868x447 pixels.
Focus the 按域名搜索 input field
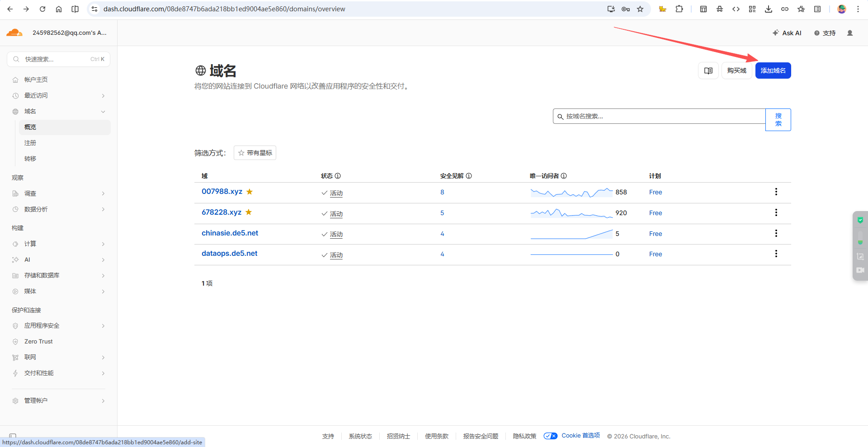coord(659,116)
